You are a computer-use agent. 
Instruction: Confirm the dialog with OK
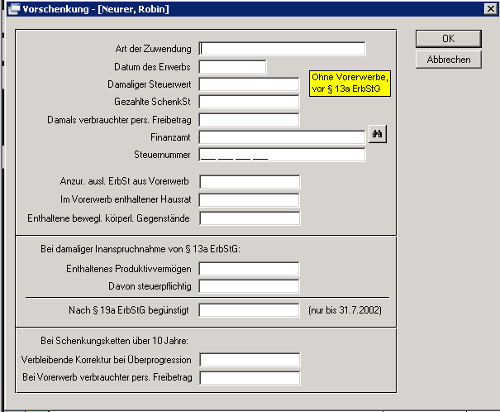(449, 39)
